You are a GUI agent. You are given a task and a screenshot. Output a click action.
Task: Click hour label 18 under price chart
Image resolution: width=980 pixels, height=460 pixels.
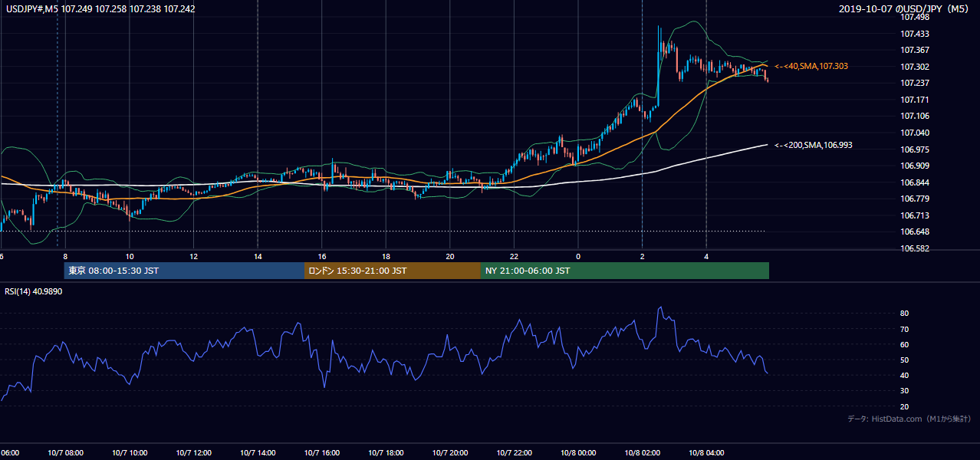click(386, 257)
